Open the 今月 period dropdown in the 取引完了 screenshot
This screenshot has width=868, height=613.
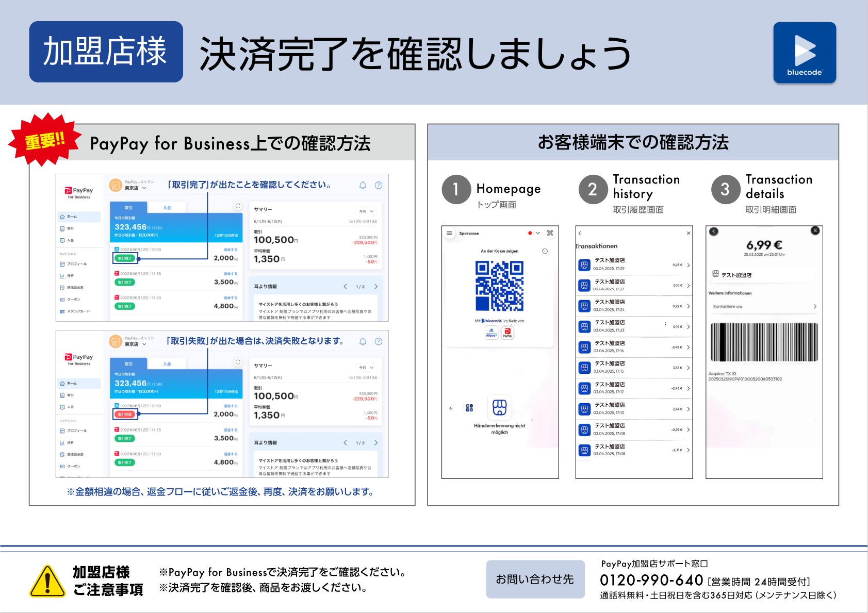367,211
